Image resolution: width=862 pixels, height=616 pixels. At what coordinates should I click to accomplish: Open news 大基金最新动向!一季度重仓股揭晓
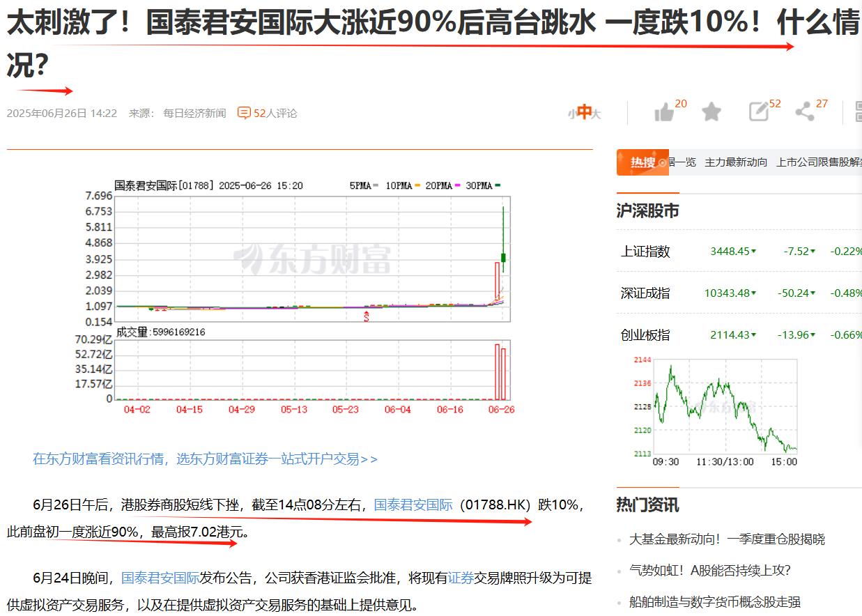click(x=727, y=539)
